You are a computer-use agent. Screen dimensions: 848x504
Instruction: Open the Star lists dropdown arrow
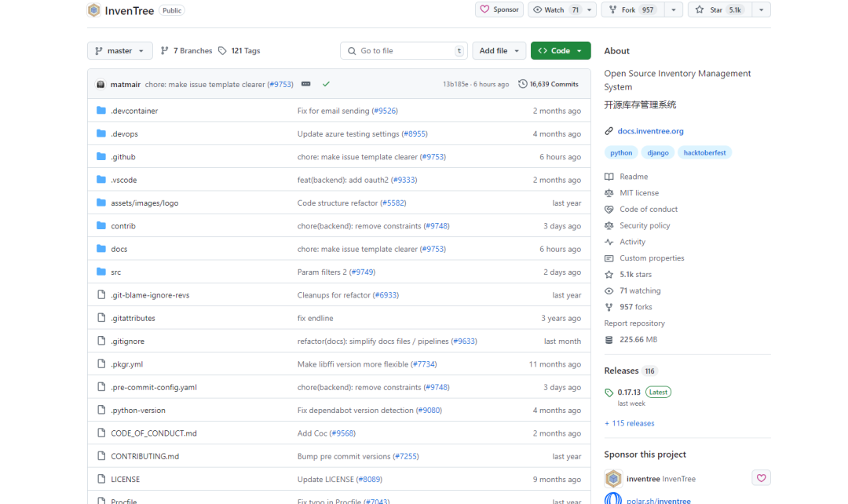[762, 9]
